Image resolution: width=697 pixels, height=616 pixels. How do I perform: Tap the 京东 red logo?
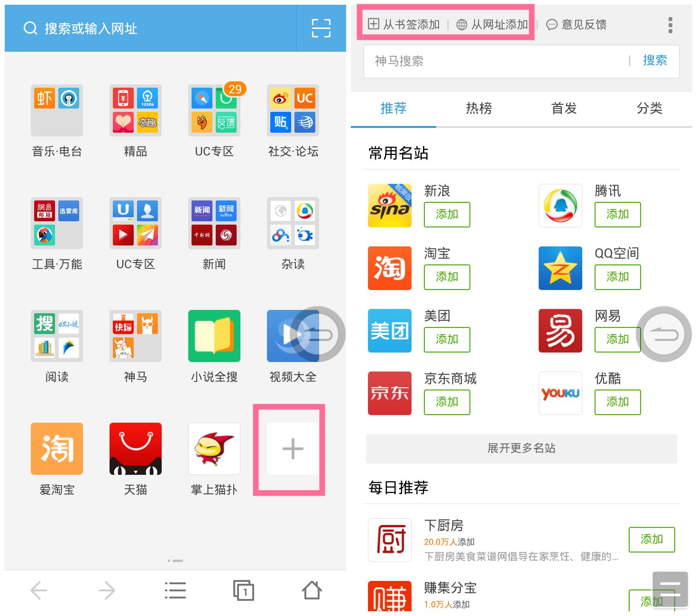390,393
